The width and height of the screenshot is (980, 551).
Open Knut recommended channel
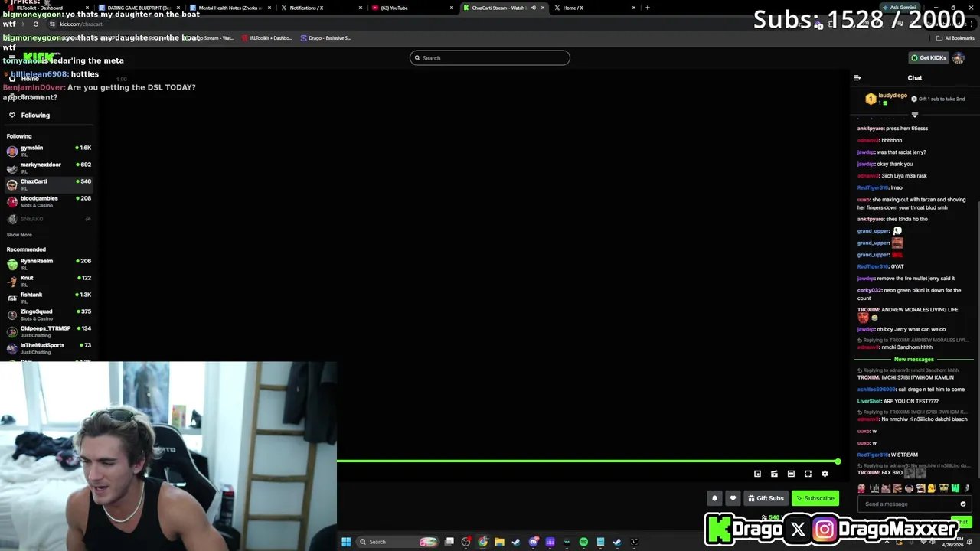(x=49, y=281)
